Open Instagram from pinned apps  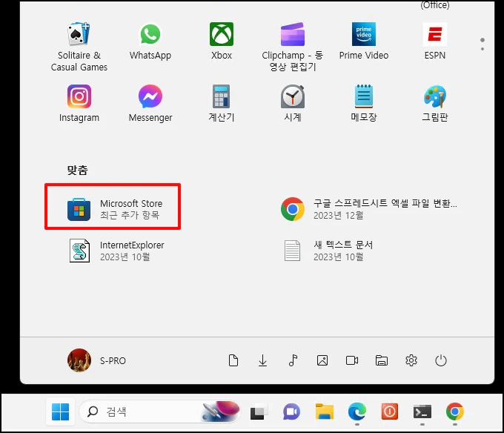click(x=79, y=104)
